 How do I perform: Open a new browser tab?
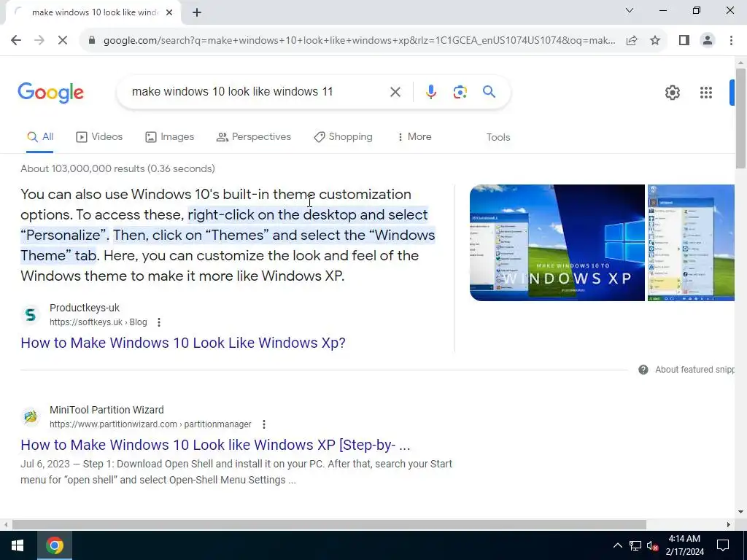coord(197,12)
